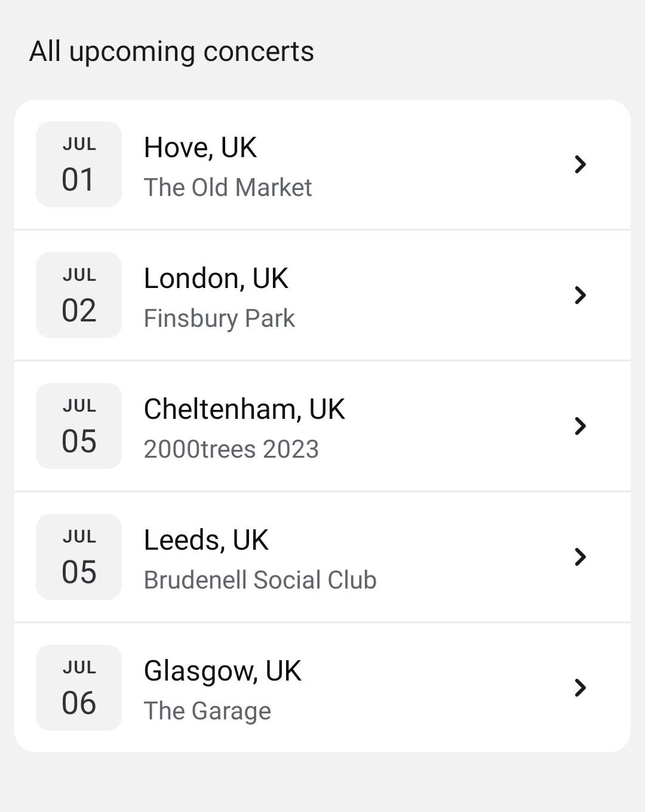Open the Glasgow, UK title text
The width and height of the screenshot is (645, 812).
222,671
